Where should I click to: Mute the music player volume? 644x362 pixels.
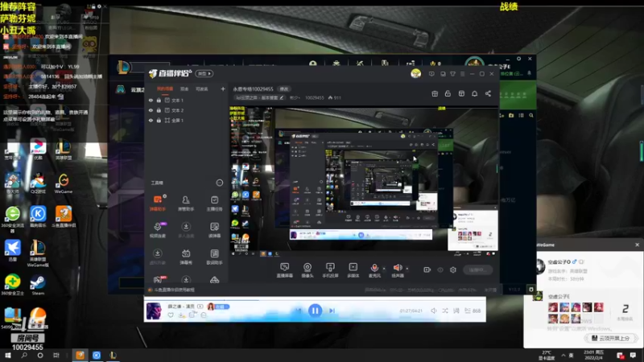coord(434,311)
